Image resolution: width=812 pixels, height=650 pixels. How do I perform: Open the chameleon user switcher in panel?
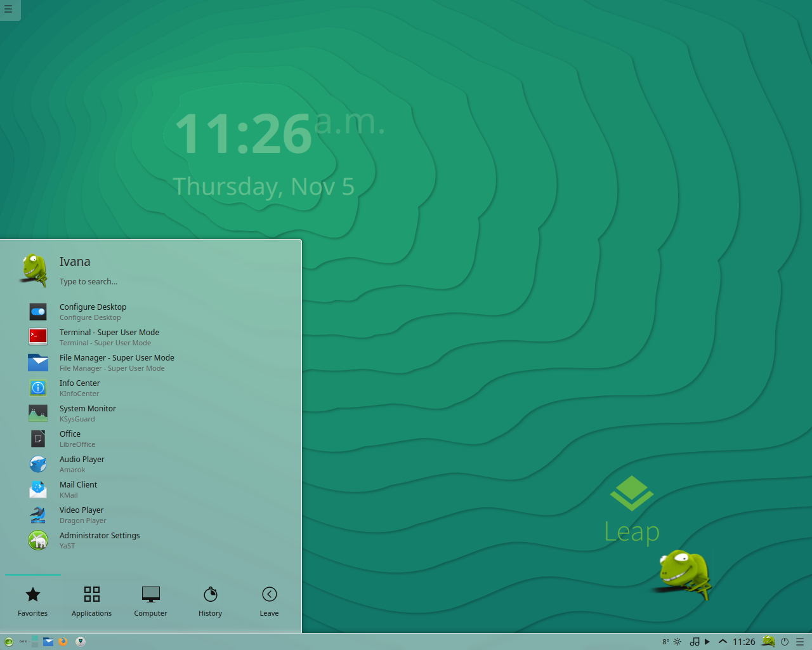point(768,642)
